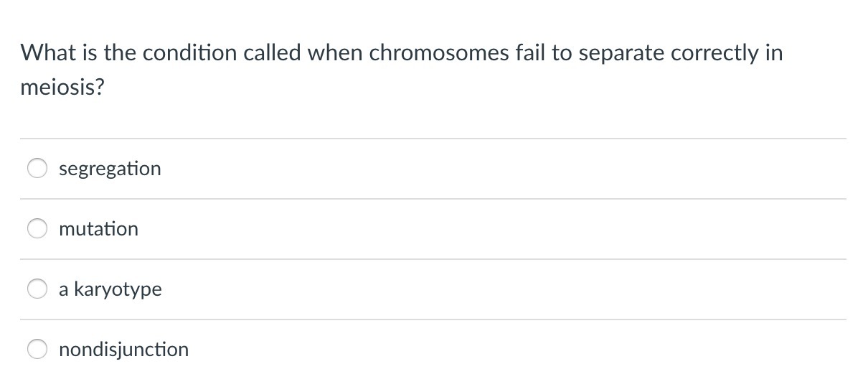Select the mutation radio button
The image size is (868, 392).
coord(37,229)
